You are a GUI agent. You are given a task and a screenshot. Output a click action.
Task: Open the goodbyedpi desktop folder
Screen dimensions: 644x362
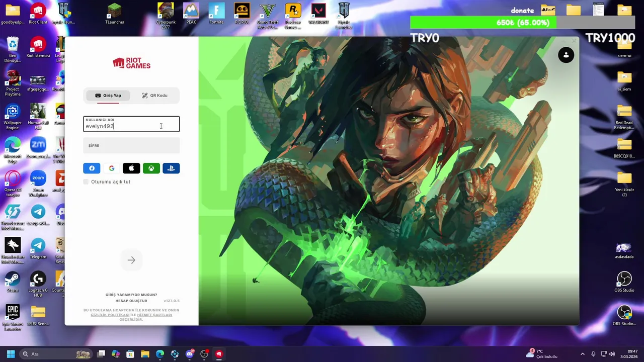pos(13,14)
